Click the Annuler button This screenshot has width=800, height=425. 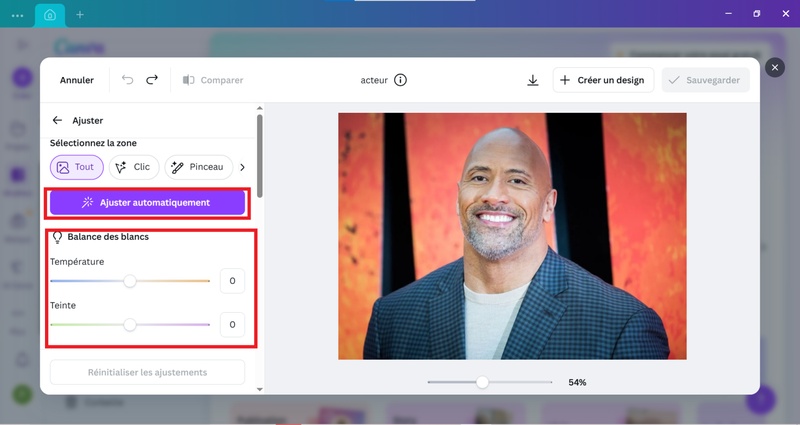point(77,80)
